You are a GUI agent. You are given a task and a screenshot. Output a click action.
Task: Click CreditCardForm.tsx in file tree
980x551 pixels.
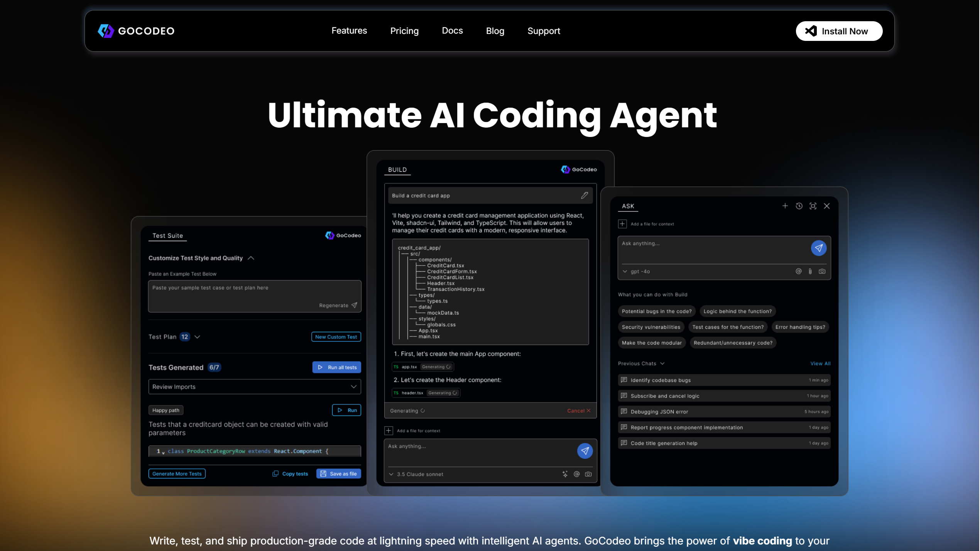tap(452, 272)
